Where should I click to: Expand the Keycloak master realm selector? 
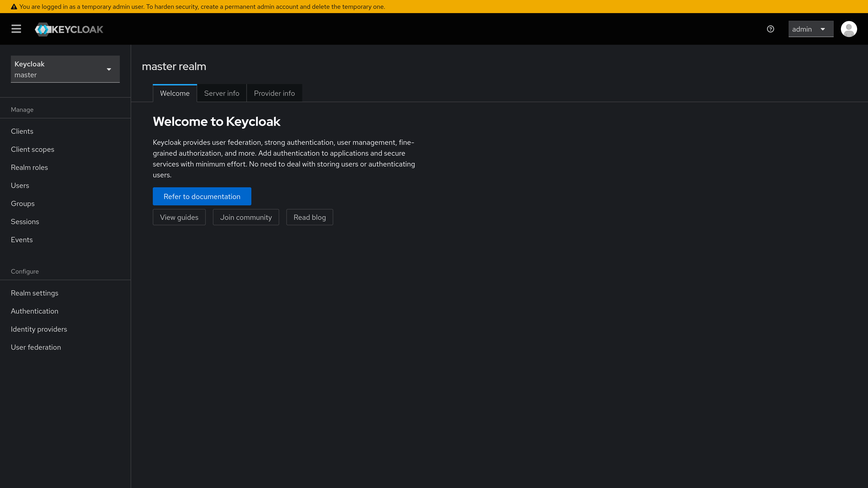coord(65,69)
